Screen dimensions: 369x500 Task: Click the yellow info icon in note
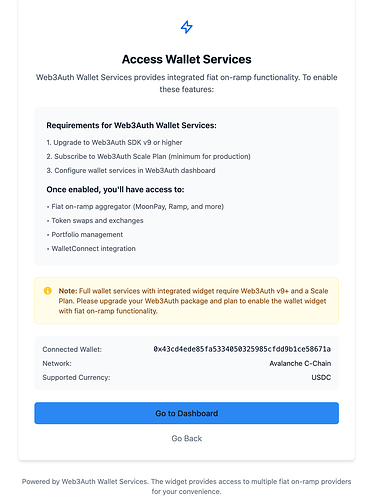click(x=48, y=291)
